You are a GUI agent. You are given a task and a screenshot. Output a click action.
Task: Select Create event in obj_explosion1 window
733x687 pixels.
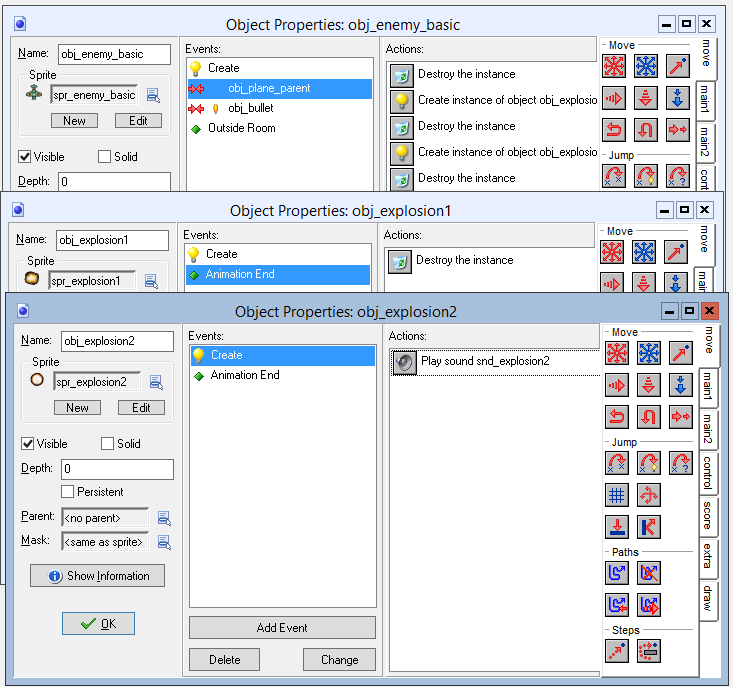click(x=278, y=254)
